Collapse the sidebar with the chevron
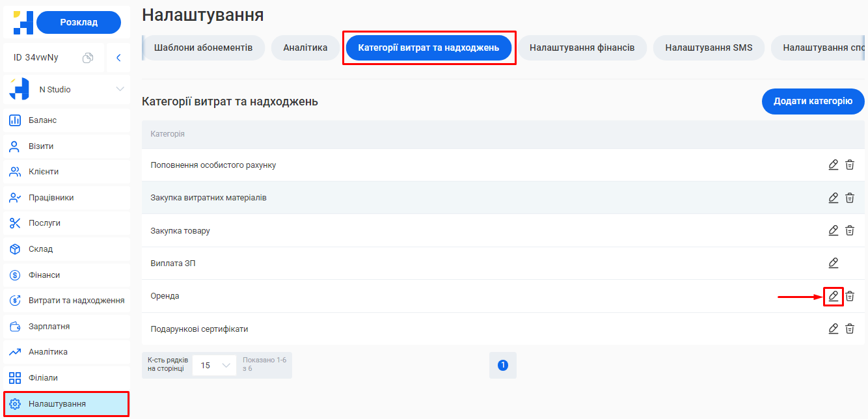 pos(118,57)
